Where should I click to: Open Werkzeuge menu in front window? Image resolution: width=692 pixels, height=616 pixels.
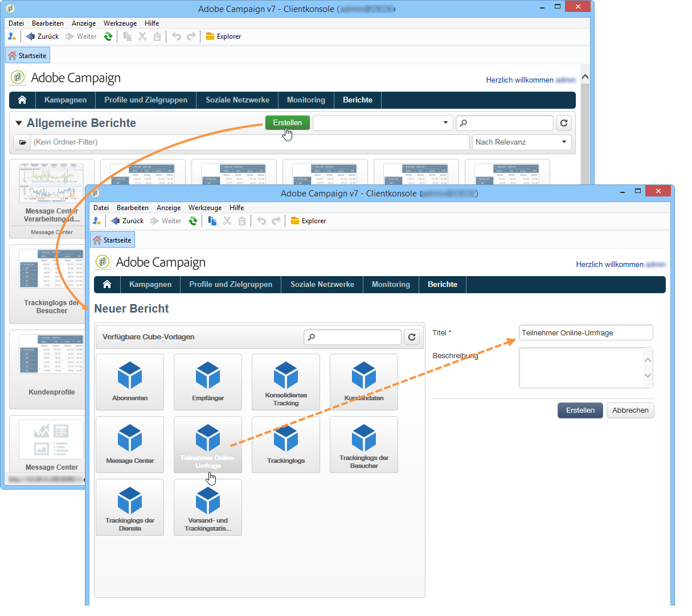tap(205, 208)
